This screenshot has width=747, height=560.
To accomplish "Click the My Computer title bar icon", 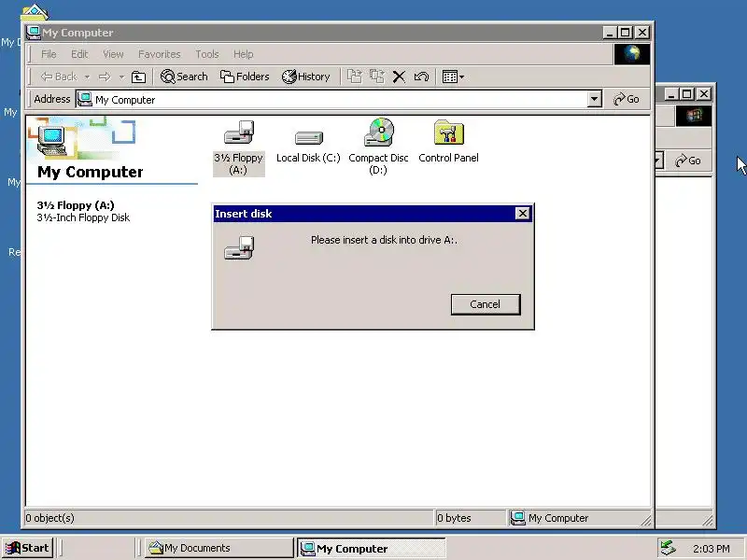I will (x=34, y=33).
